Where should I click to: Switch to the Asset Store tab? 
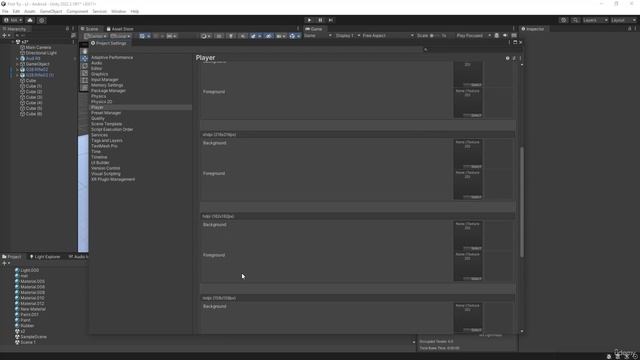coord(120,29)
